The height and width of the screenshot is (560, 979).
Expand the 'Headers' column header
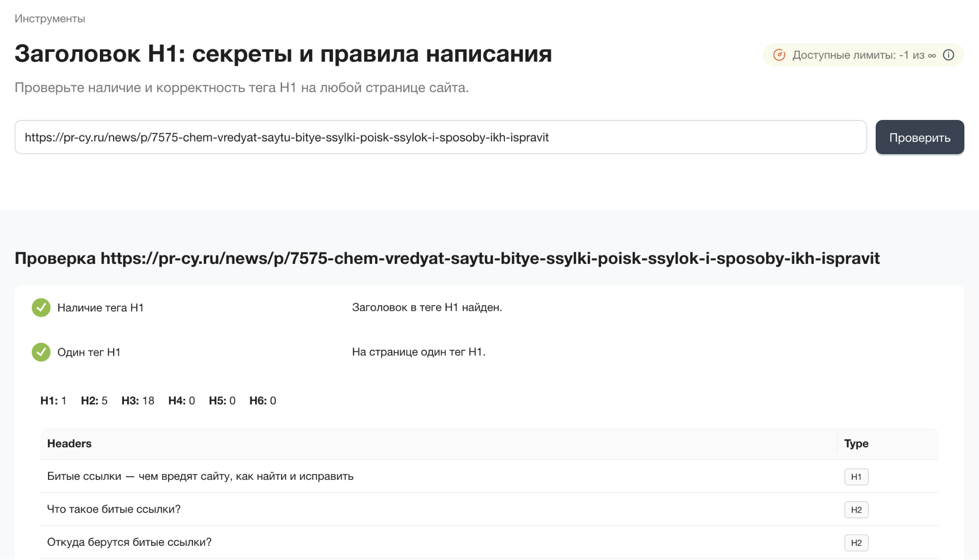click(69, 443)
